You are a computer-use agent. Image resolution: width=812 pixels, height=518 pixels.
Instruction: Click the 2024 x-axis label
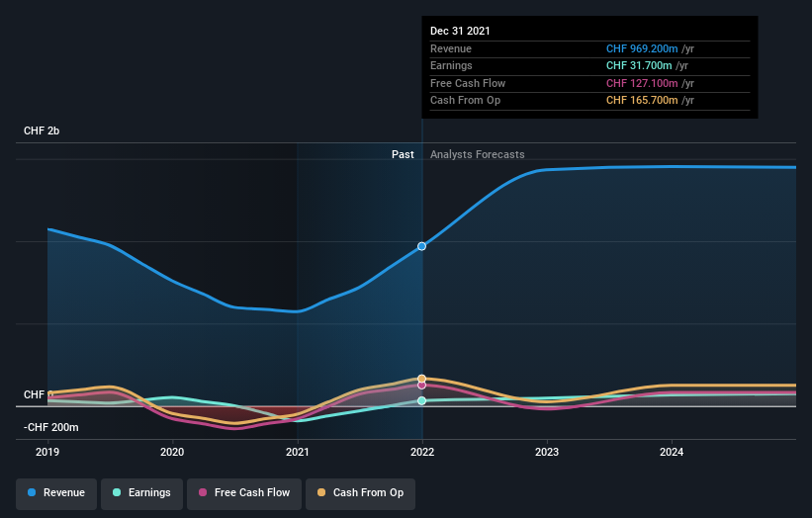[672, 452]
